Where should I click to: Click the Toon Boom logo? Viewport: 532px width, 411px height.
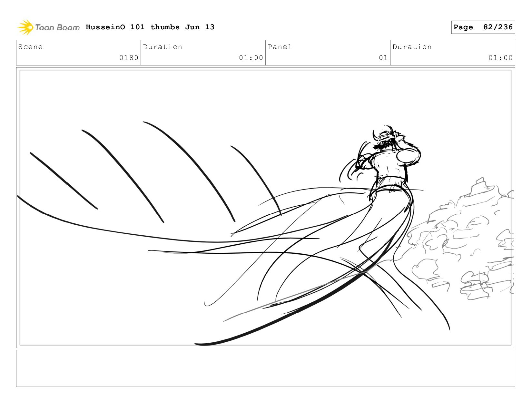(x=48, y=27)
